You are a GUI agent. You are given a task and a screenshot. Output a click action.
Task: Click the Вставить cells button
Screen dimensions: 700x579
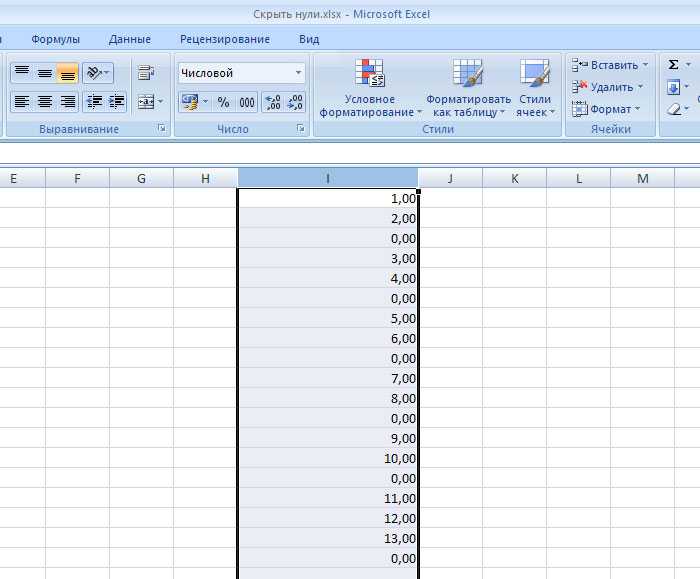(610, 65)
